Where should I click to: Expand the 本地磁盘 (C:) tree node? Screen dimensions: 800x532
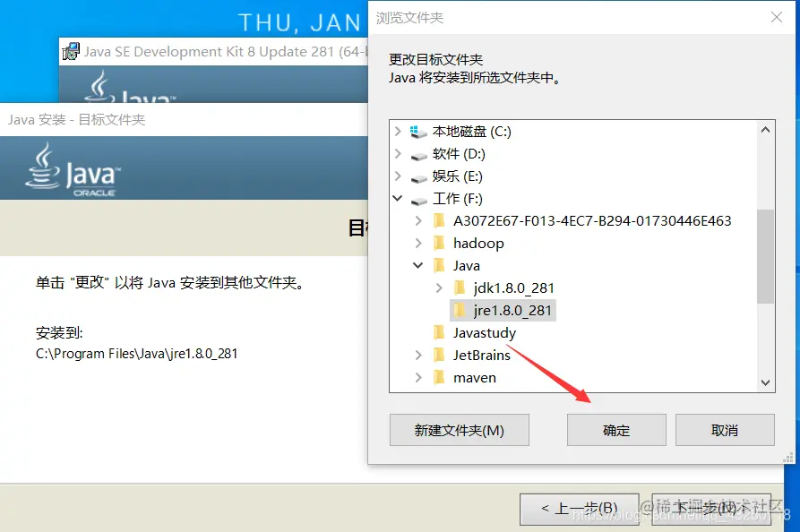click(x=398, y=131)
